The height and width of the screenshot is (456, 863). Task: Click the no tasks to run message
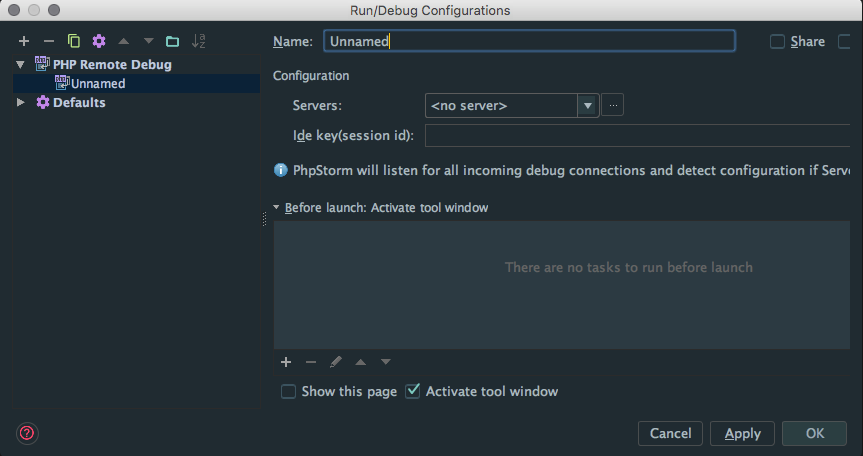[x=629, y=267]
